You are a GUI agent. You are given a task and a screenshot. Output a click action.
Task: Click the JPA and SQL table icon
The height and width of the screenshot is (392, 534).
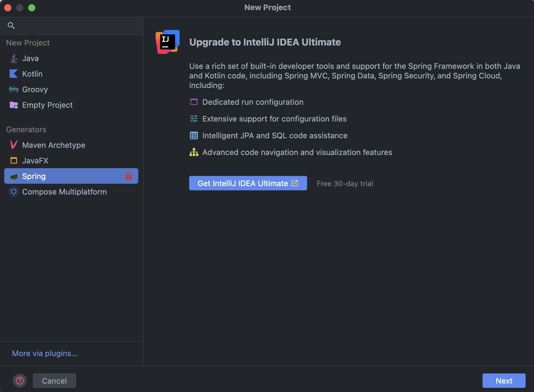tap(194, 136)
